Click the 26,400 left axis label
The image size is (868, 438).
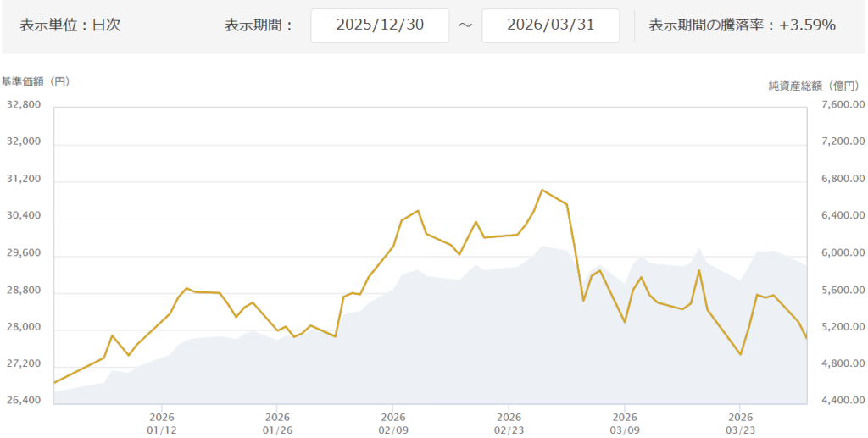pos(24,401)
